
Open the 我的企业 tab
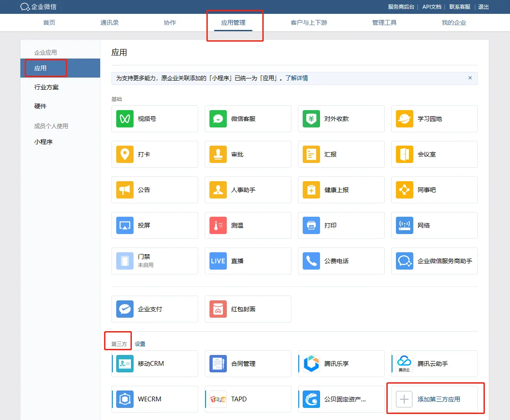coord(454,23)
